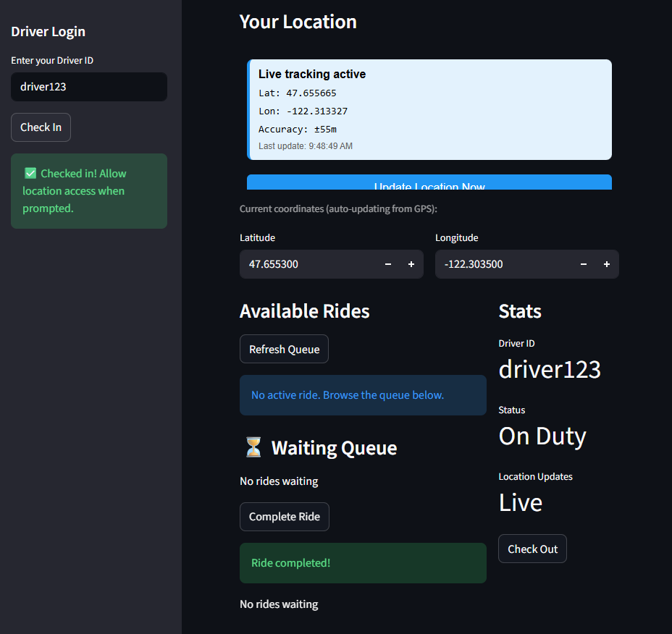Click the 'On Duty' status value
The height and width of the screenshot is (634, 672).
(542, 436)
